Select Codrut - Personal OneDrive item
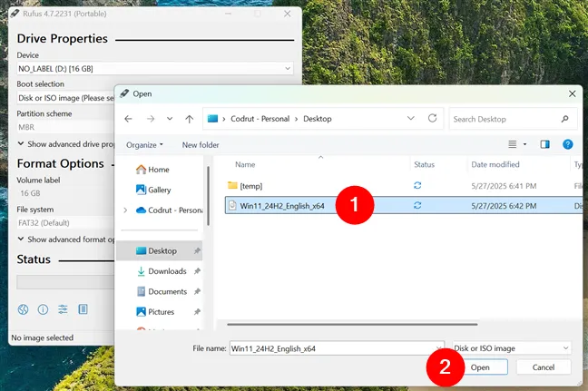This screenshot has height=391, width=588. [x=169, y=210]
